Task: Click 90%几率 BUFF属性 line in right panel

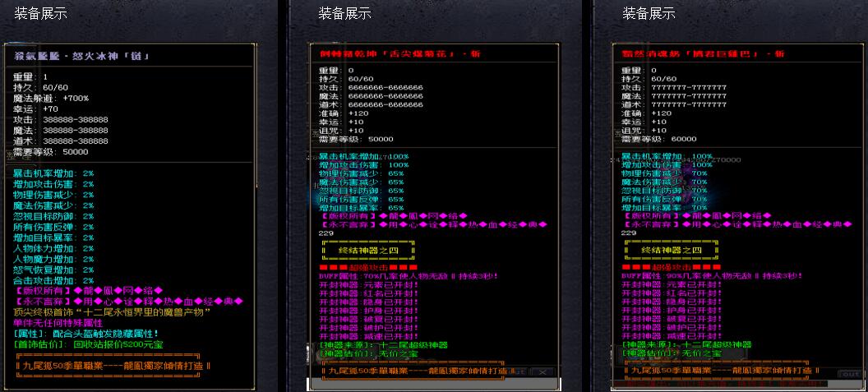Action: 703,277
